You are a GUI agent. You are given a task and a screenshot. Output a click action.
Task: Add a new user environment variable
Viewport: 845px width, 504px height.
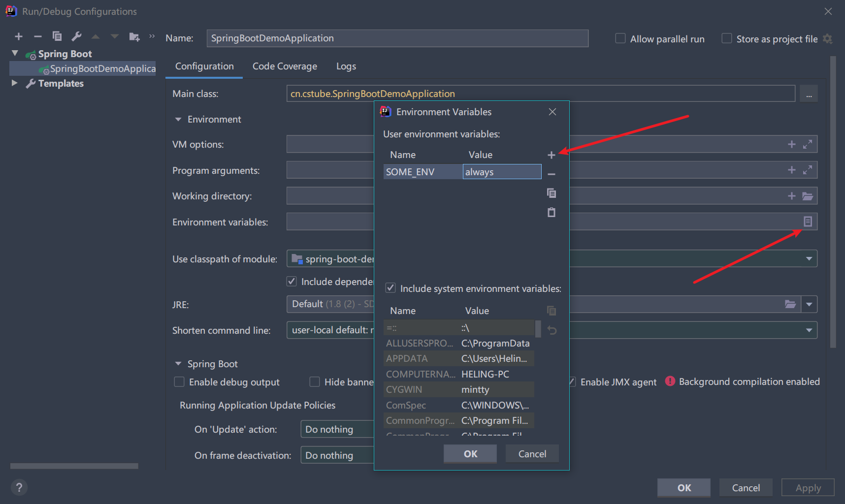point(552,155)
